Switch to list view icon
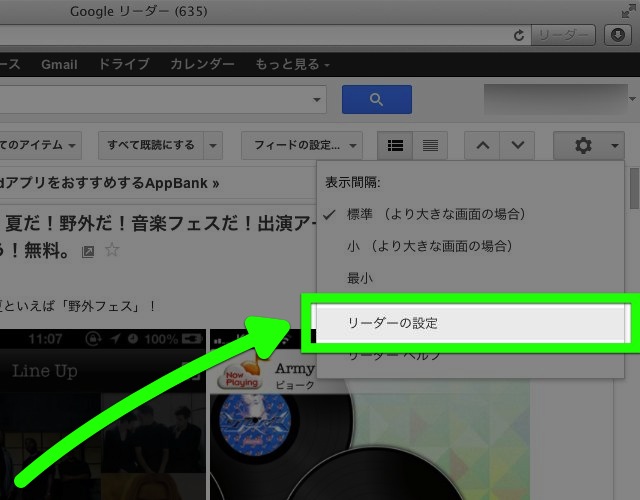The height and width of the screenshot is (500, 640). [430, 145]
